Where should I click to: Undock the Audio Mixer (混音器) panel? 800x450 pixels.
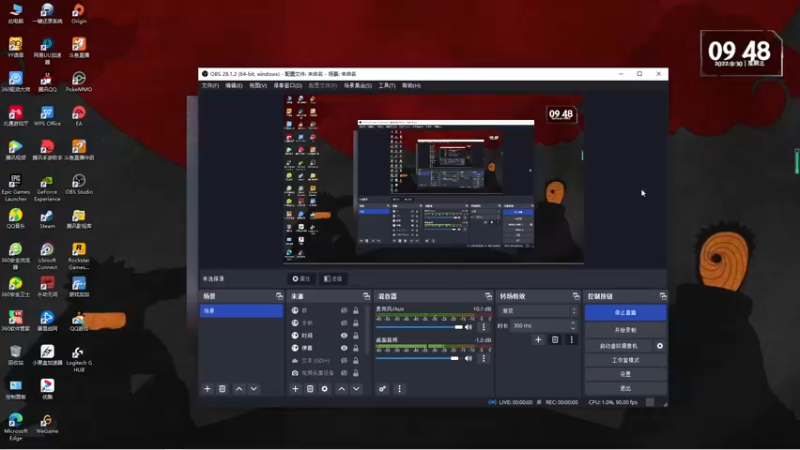tap(488, 296)
